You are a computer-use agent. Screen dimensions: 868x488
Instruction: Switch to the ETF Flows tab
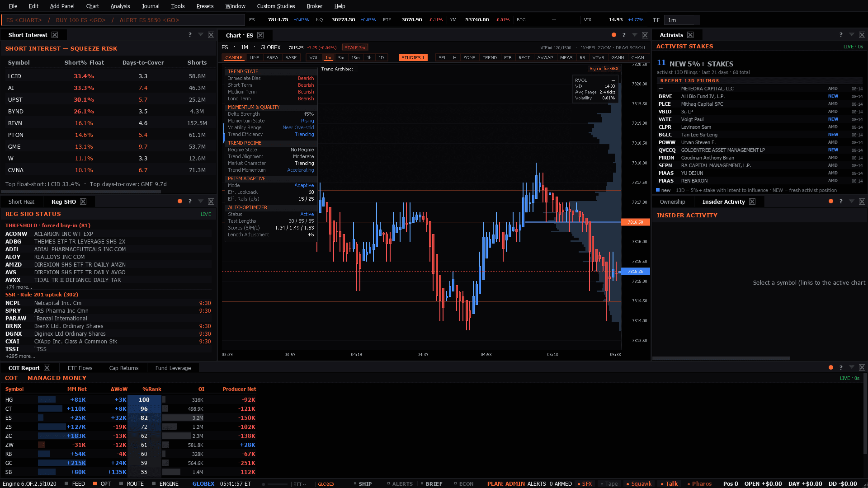80,368
